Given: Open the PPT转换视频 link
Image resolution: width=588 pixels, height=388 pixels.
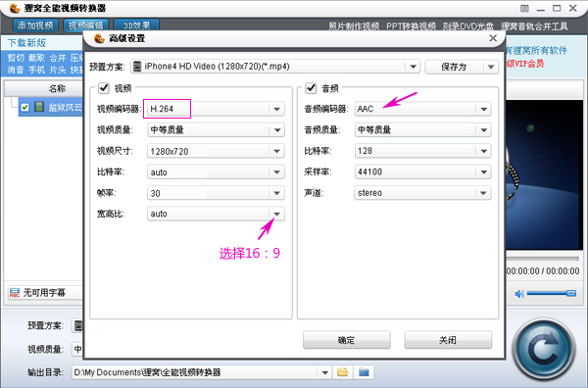Looking at the screenshot, I should (411, 26).
